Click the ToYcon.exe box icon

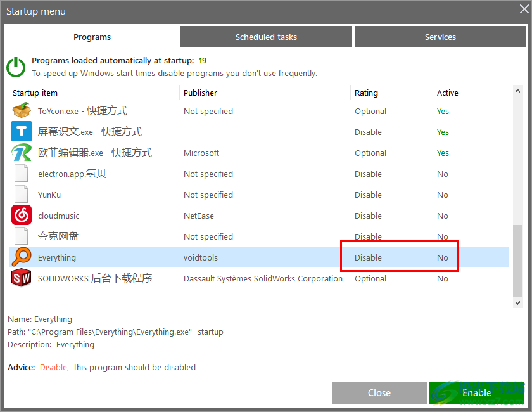coord(22,111)
